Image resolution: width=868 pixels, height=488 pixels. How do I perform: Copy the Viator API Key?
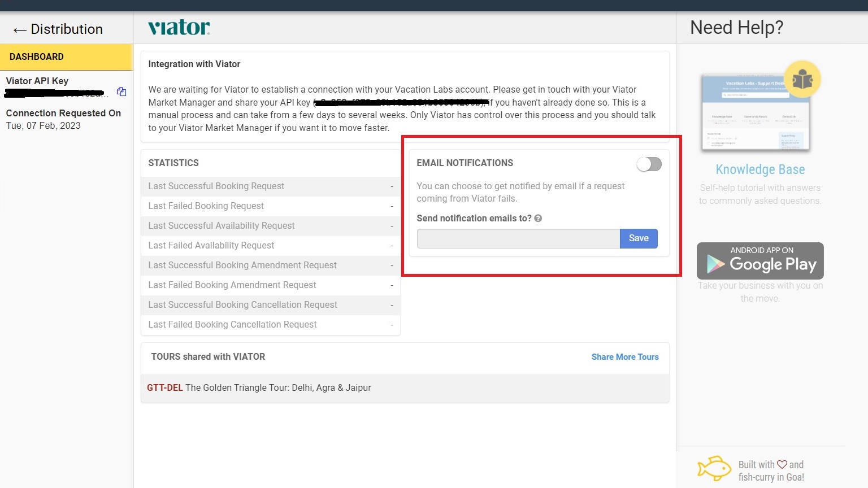[x=121, y=91]
